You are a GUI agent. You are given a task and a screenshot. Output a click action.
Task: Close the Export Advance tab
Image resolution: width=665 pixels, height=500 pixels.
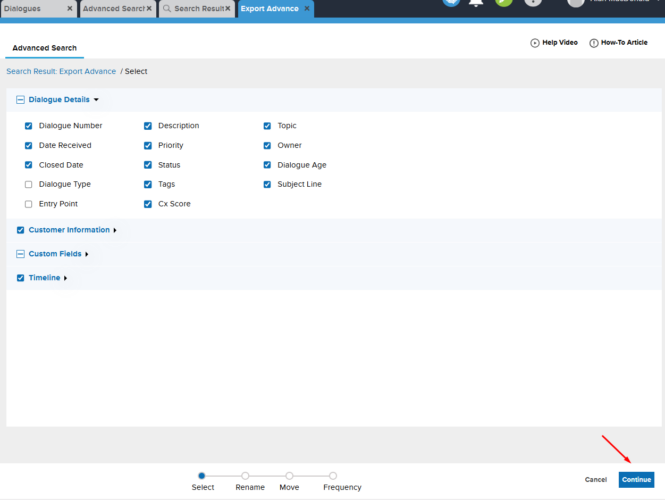(307, 8)
